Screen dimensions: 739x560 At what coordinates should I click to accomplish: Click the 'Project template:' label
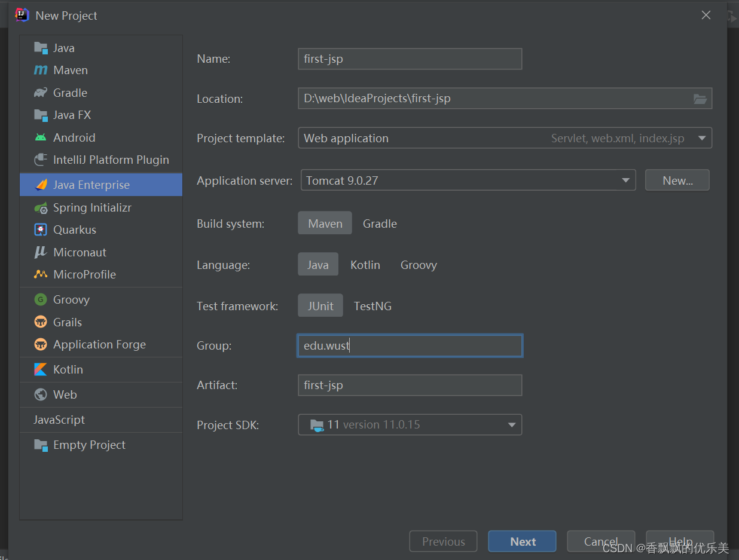pyautogui.click(x=241, y=139)
